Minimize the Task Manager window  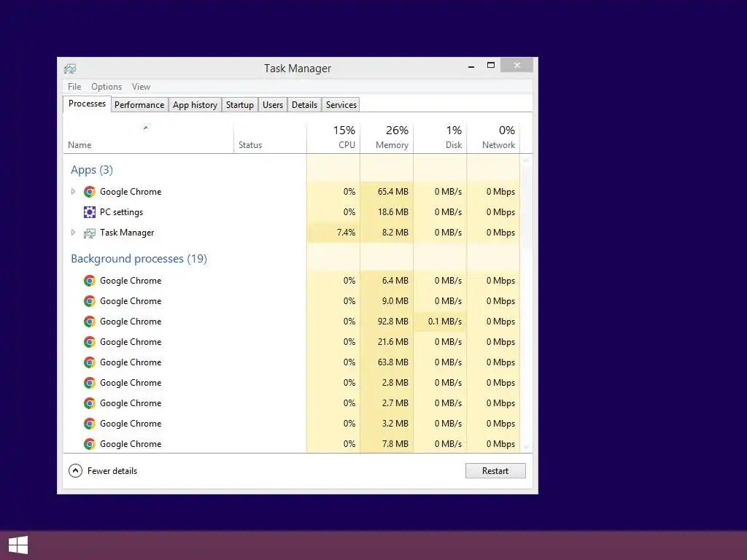pos(471,66)
